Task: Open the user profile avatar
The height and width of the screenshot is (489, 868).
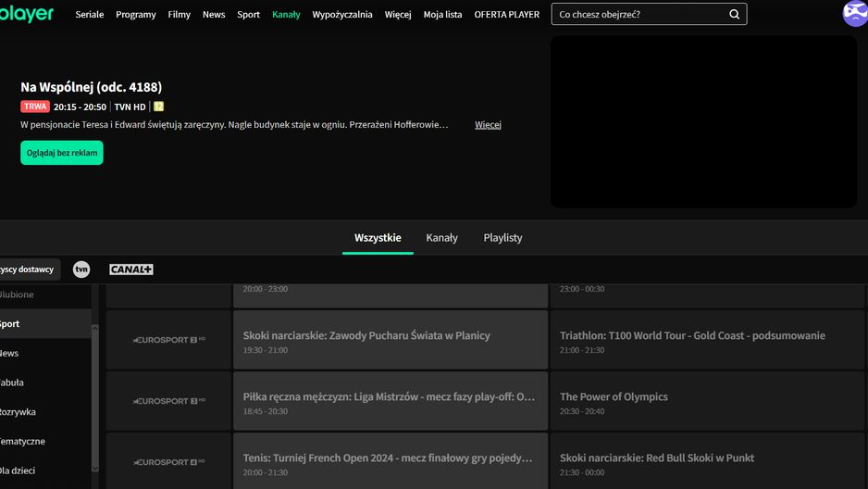Action: coord(854,13)
